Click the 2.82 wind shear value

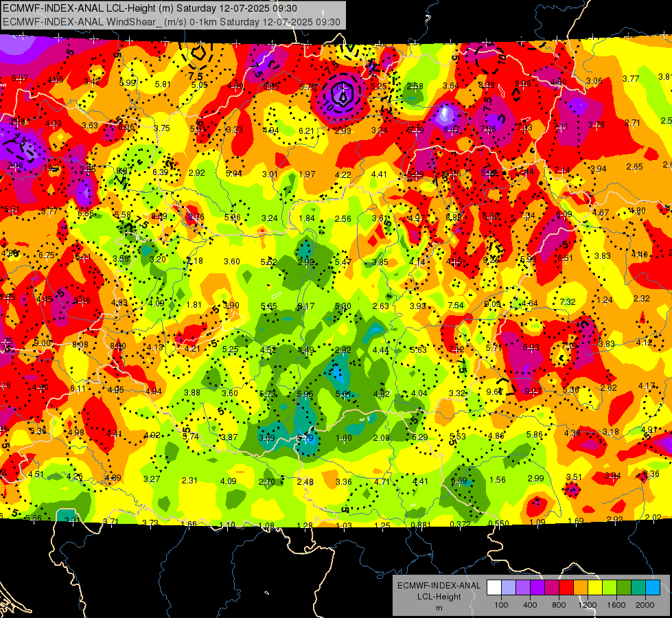pos(343,350)
